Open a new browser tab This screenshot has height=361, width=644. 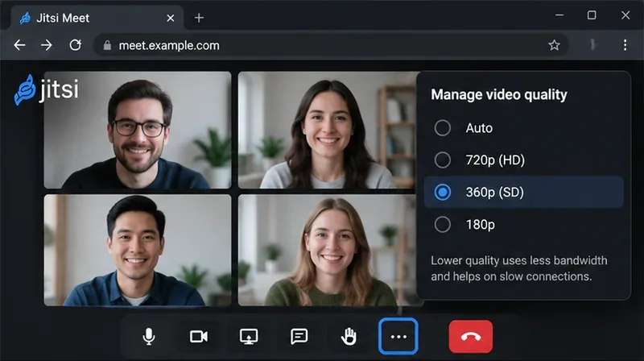click(x=199, y=18)
